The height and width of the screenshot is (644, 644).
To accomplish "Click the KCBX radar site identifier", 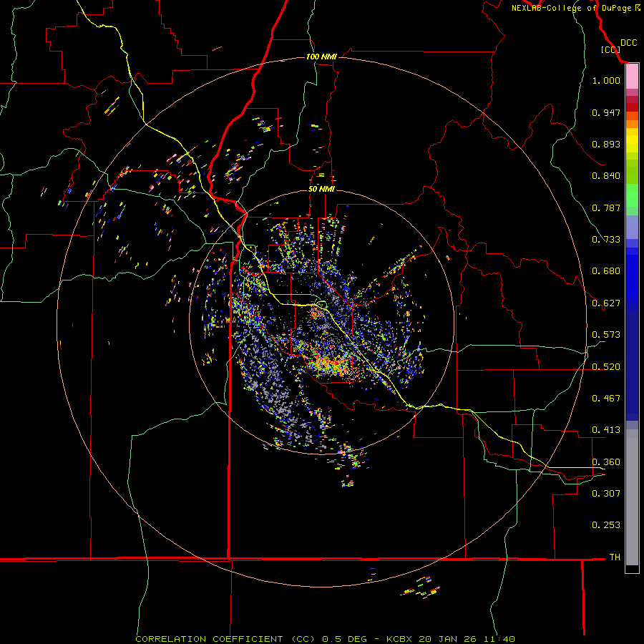I will 399,639.
